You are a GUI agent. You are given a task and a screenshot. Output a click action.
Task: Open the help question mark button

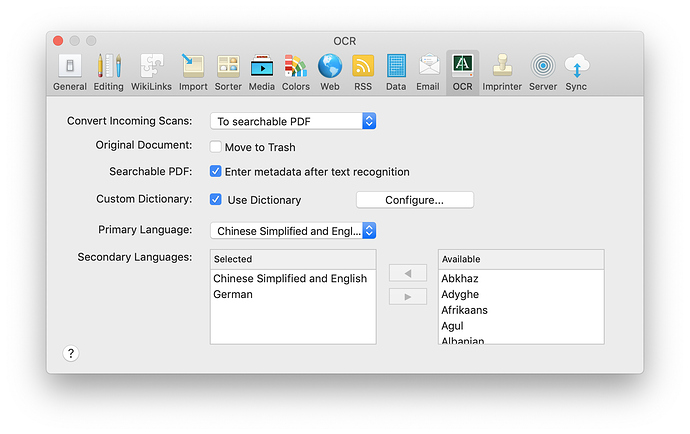coord(71,353)
